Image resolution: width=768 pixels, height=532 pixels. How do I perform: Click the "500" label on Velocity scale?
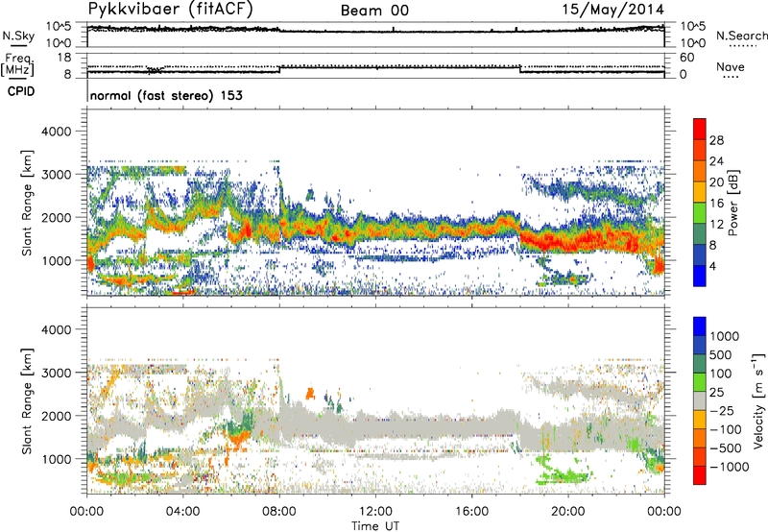(x=721, y=354)
